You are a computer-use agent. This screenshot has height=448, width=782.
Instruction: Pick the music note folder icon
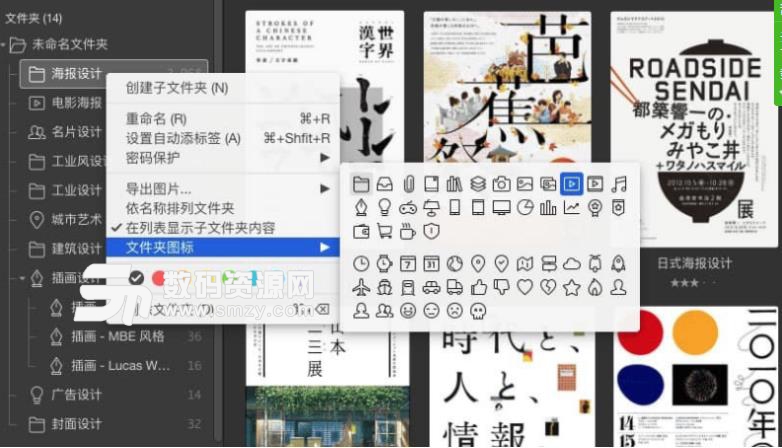pos(618,184)
